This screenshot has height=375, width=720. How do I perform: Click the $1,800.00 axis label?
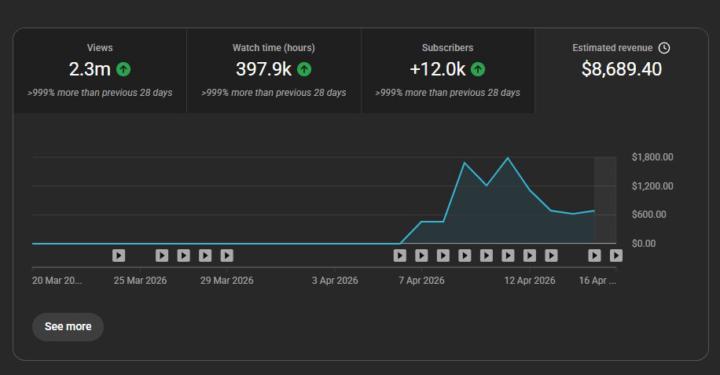pos(652,157)
